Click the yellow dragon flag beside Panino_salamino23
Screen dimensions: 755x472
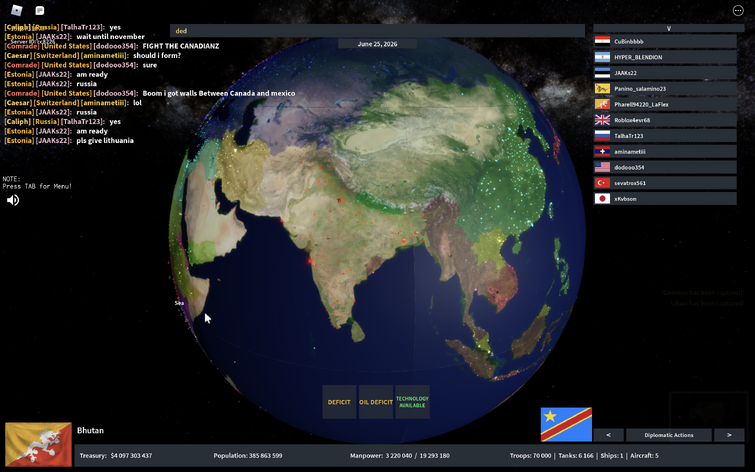tap(602, 89)
